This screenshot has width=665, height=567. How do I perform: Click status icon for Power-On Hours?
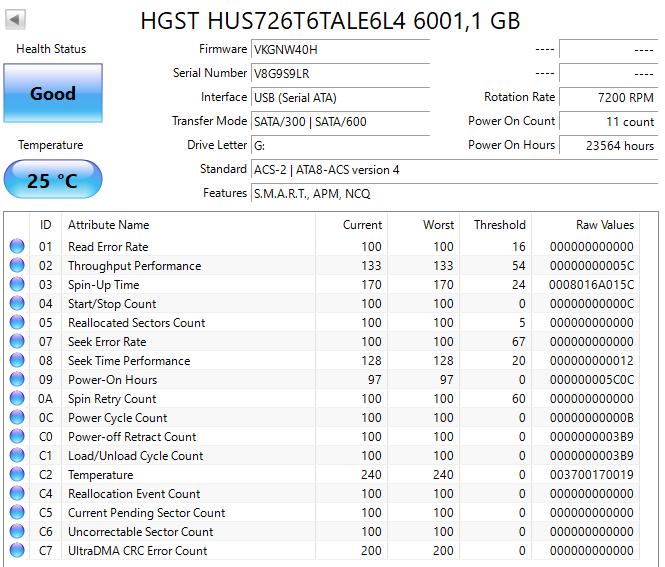[x=17, y=380]
